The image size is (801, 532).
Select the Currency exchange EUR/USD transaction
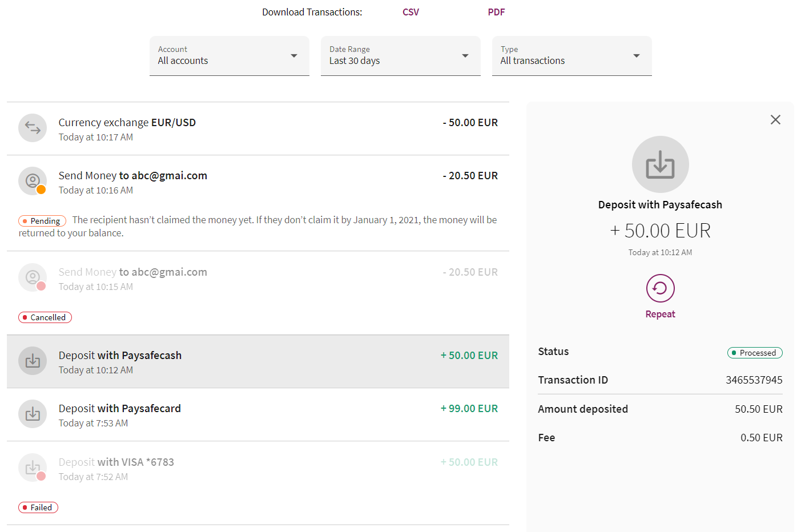(x=258, y=128)
